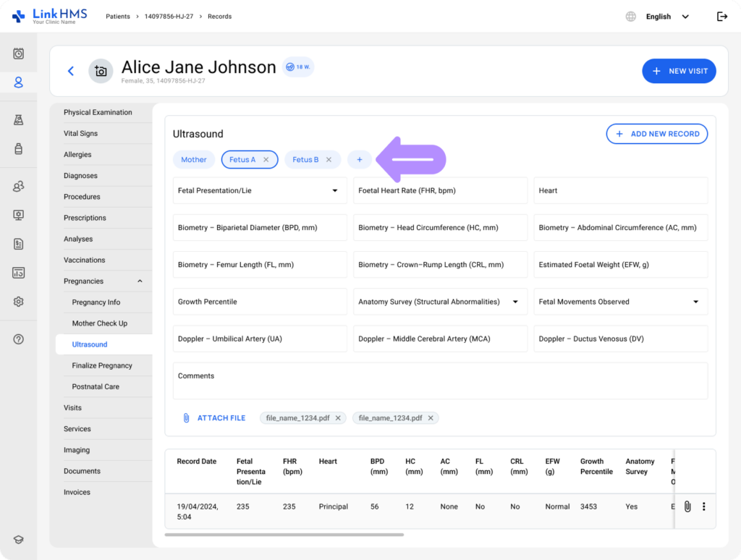Open the staff users sidebar icon
741x560 pixels.
pyautogui.click(x=18, y=186)
